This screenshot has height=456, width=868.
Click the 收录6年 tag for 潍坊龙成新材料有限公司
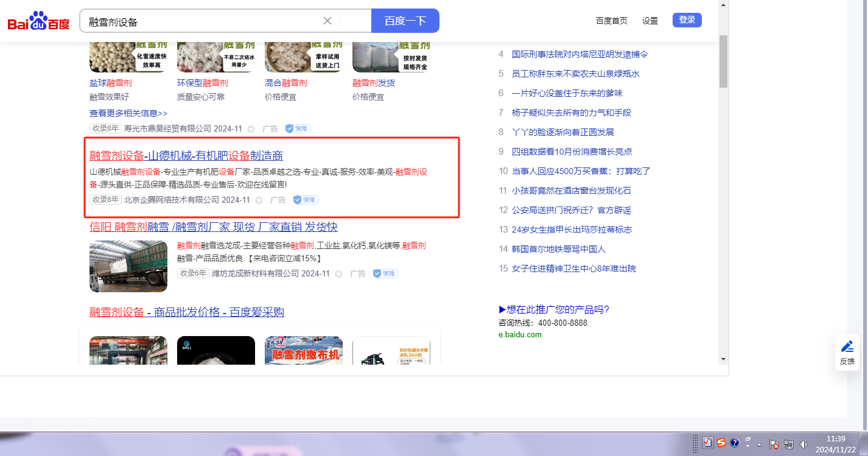click(193, 273)
